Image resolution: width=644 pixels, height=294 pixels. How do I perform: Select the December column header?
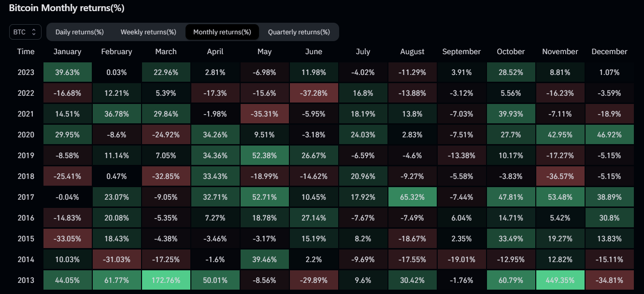point(609,52)
